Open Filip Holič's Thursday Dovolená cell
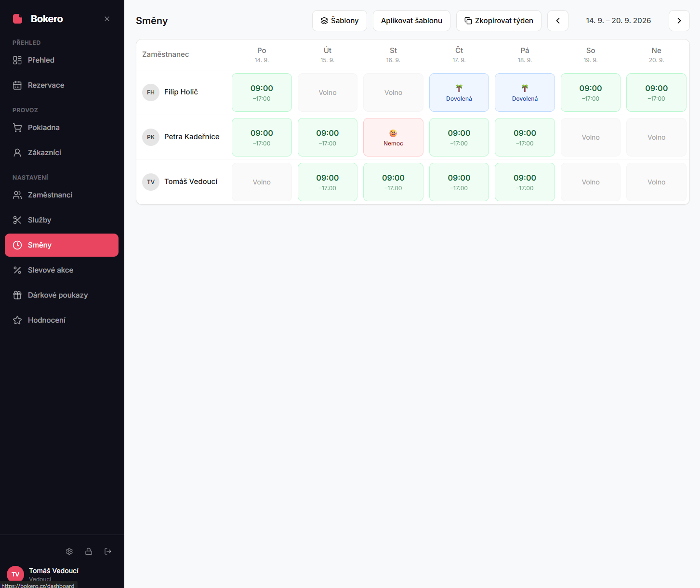 pyautogui.click(x=459, y=92)
